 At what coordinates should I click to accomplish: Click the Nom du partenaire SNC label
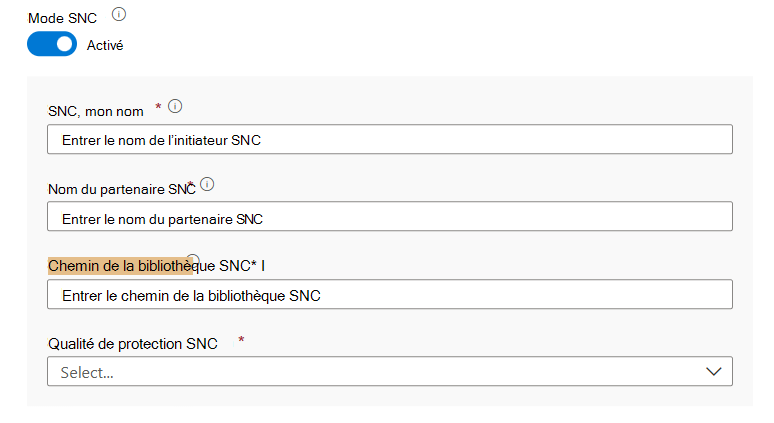pos(120,188)
